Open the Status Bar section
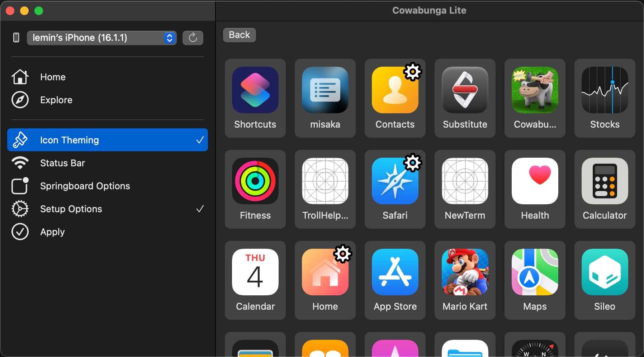The image size is (644, 357). click(x=108, y=163)
